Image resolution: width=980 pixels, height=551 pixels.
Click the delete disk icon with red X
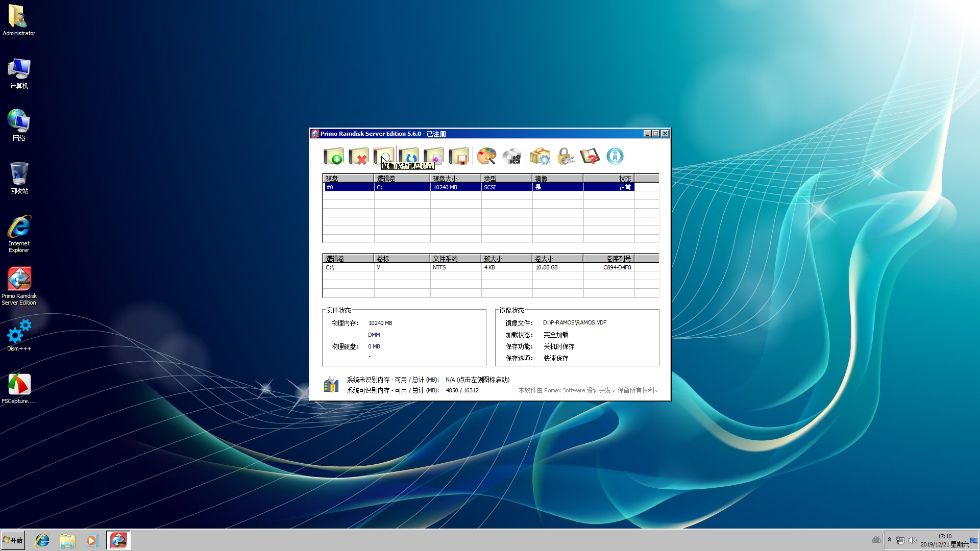359,156
